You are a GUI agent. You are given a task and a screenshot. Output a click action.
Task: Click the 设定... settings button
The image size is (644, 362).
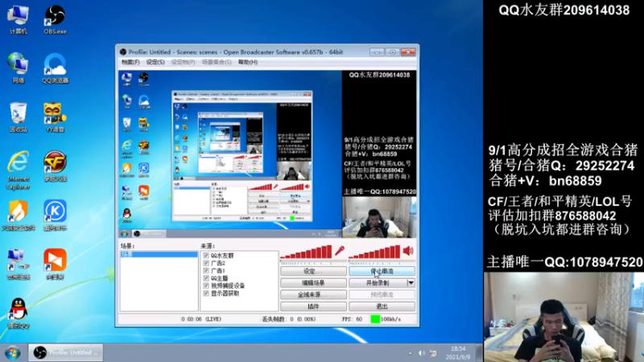[x=313, y=271]
